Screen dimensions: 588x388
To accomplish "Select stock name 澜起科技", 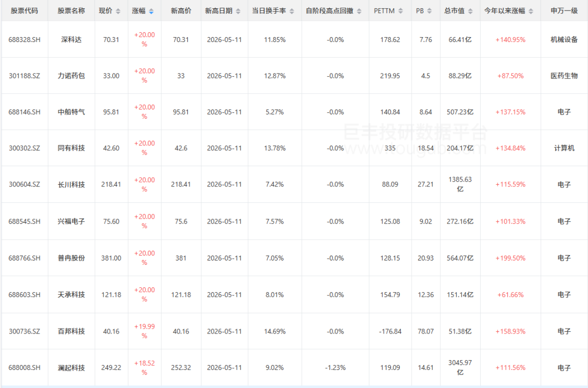I will (x=71, y=368).
